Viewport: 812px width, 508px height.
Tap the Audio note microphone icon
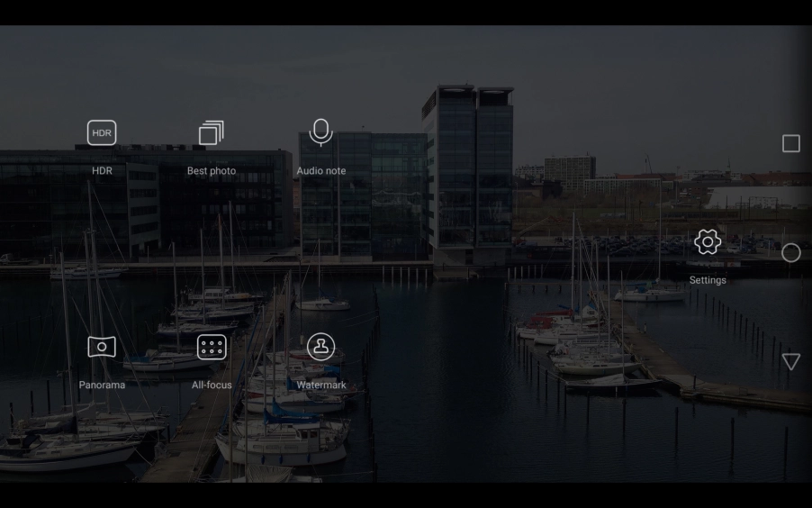tap(320, 132)
